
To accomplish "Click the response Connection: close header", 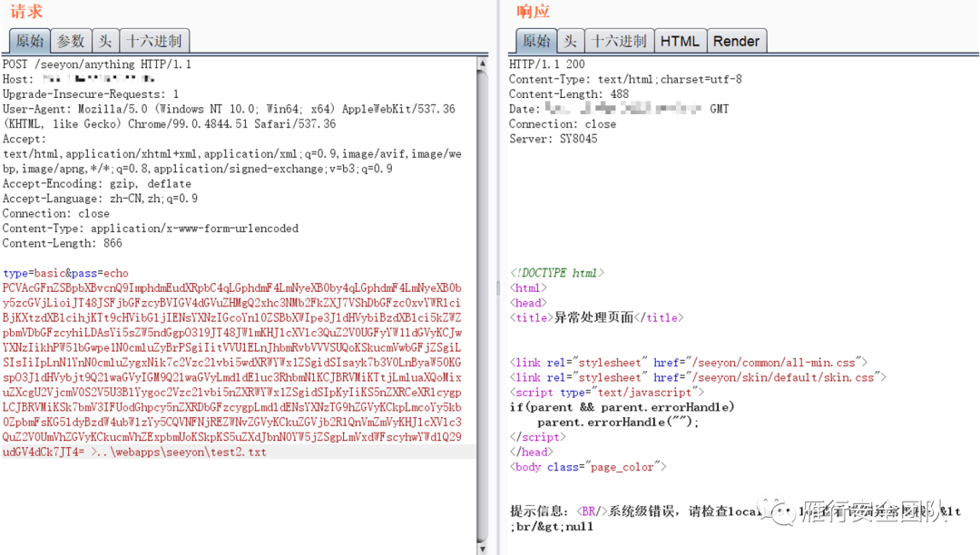I will (x=563, y=123).
